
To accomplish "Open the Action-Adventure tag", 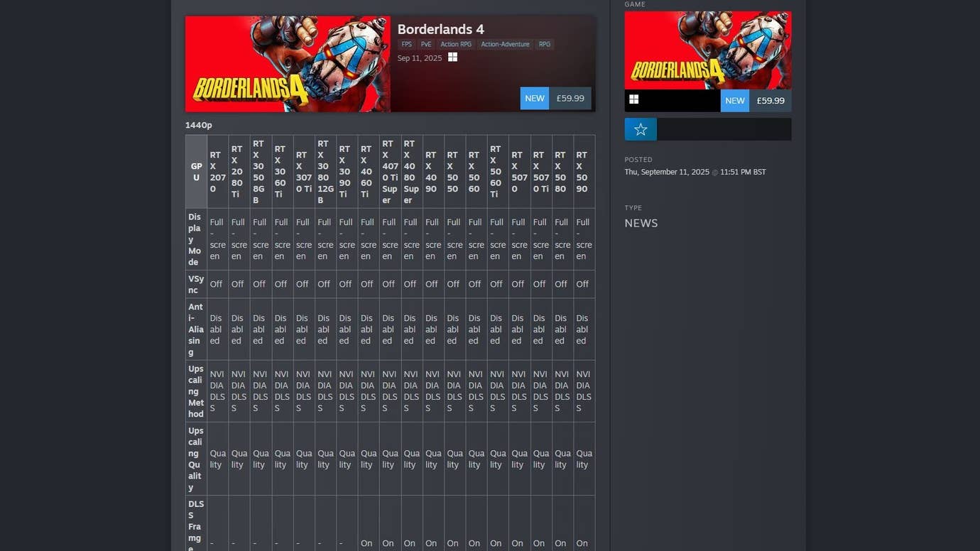I will (505, 44).
